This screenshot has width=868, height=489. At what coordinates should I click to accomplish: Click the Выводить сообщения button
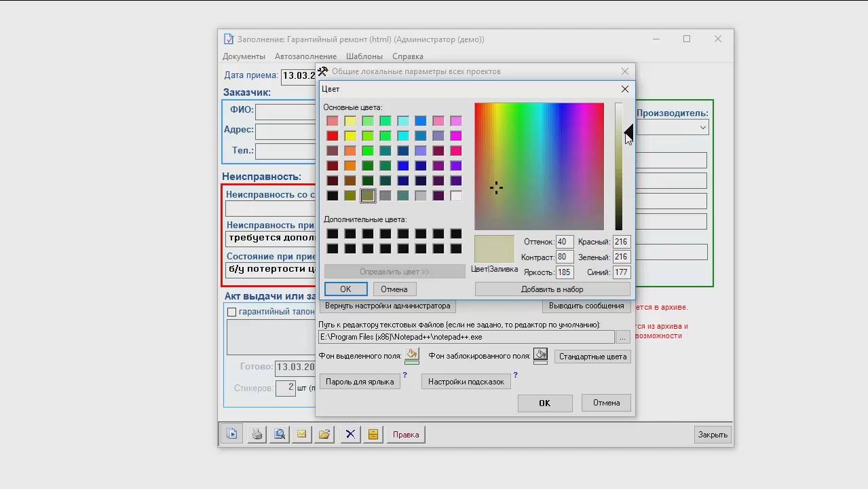(x=586, y=306)
